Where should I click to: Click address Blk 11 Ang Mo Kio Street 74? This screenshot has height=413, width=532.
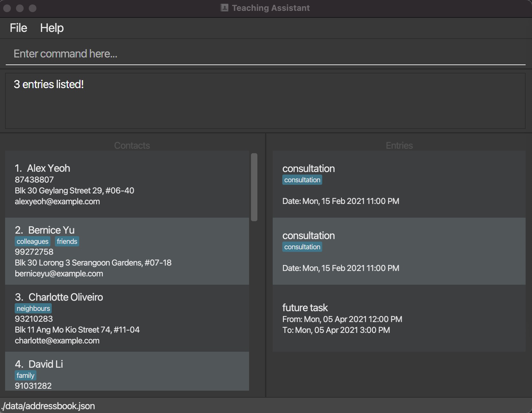pyautogui.click(x=77, y=330)
